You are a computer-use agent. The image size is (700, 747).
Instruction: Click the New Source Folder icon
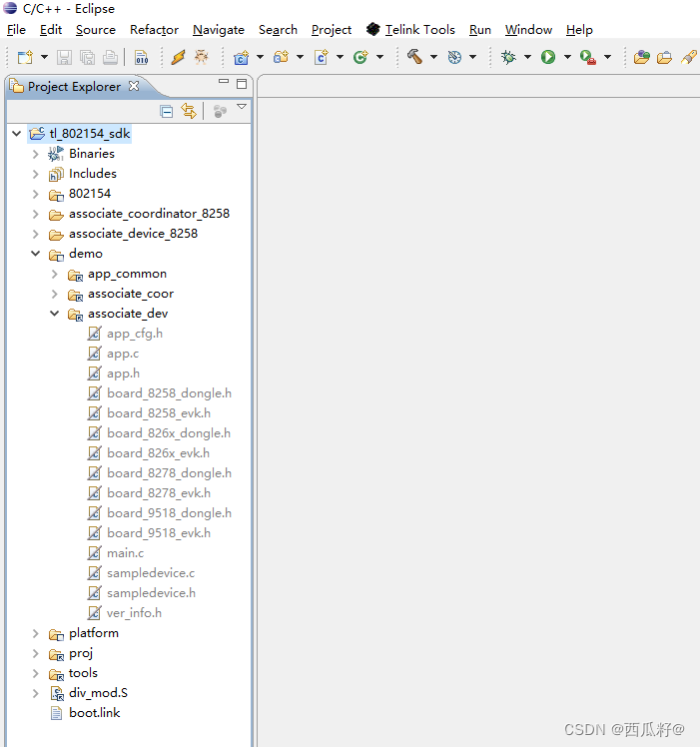point(282,57)
